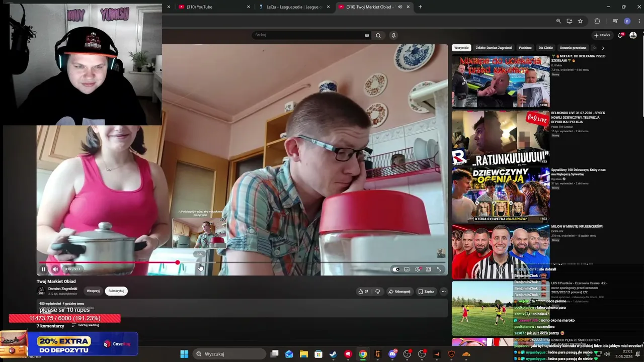Click the Windows Wyszukaj search box
Screen dimensions: 644x362
(228, 354)
